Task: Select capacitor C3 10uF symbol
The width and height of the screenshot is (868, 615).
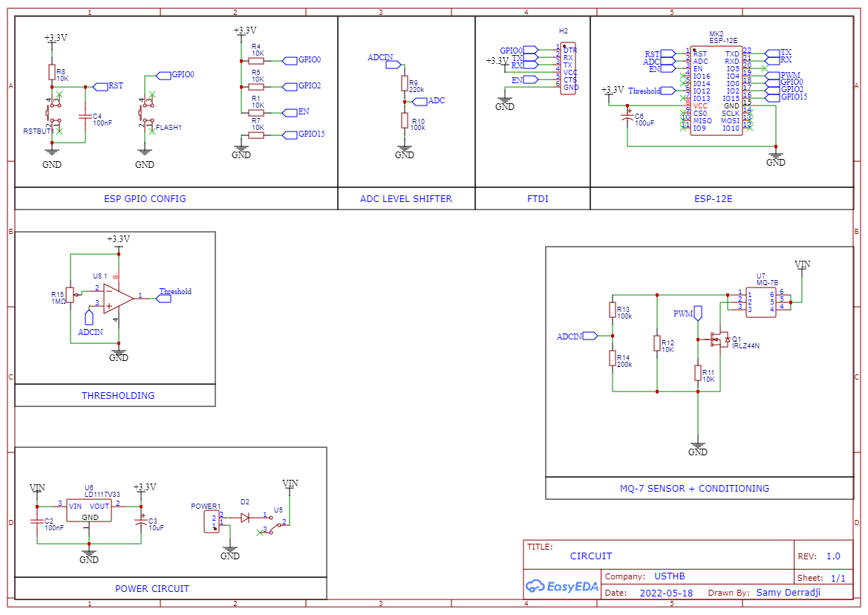Action: tap(141, 521)
